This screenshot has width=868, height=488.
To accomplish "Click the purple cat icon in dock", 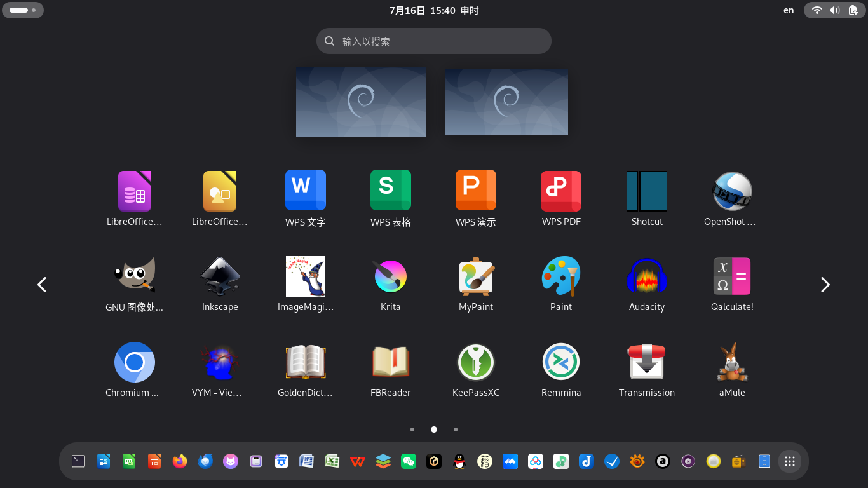I will click(x=231, y=461).
